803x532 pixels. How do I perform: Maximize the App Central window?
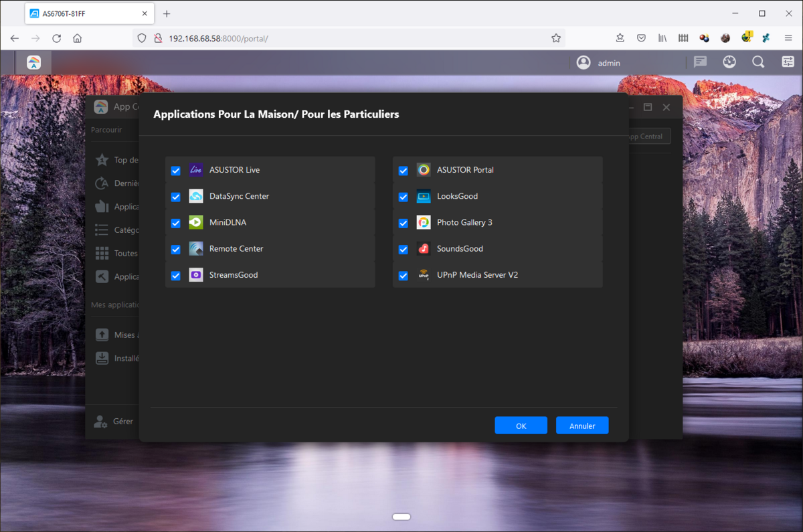pos(648,107)
